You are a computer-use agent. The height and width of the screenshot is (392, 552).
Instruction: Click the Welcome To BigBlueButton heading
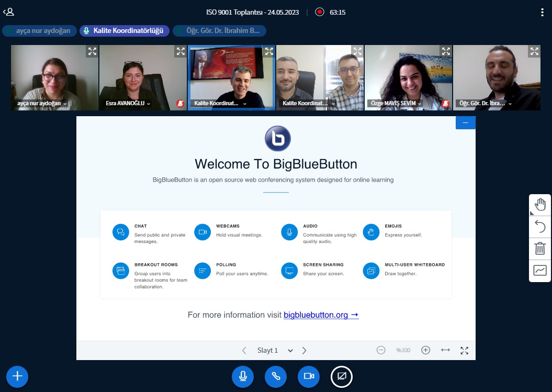click(276, 164)
